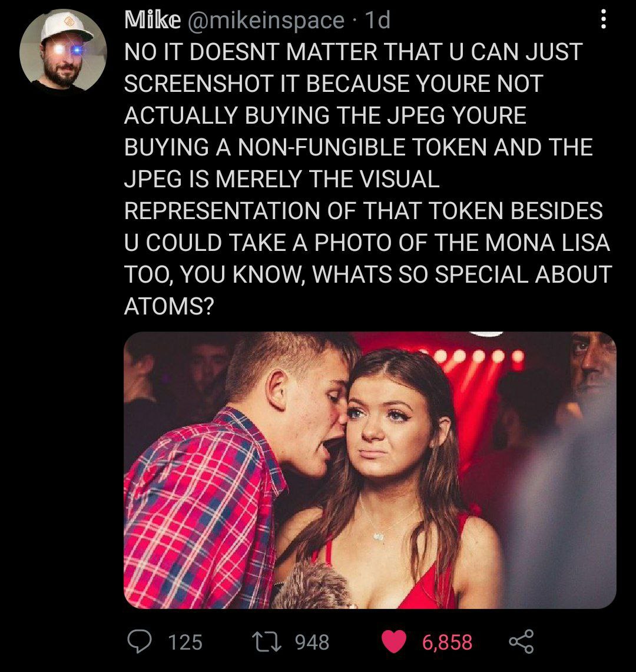
Task: Like the tweet with the heart icon
Action: coord(394,641)
